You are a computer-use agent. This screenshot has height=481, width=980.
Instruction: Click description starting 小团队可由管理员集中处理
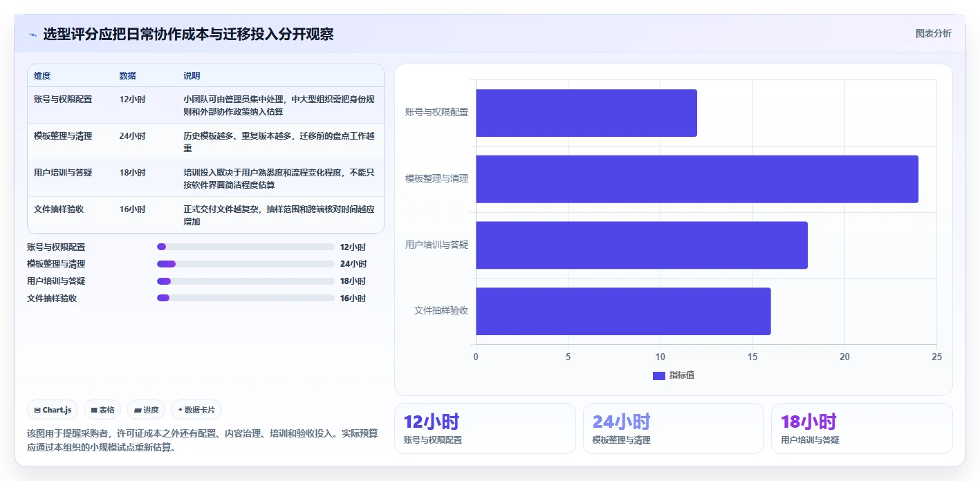(279, 105)
